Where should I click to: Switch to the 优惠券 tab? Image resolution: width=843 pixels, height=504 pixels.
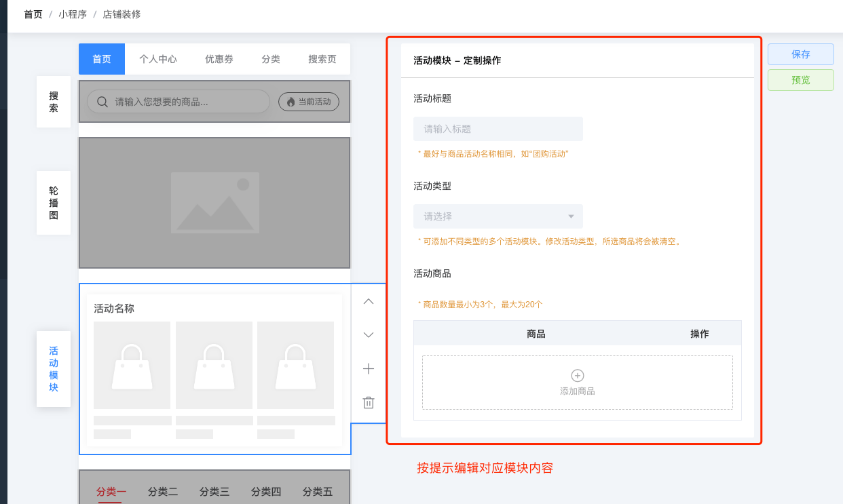[219, 59]
